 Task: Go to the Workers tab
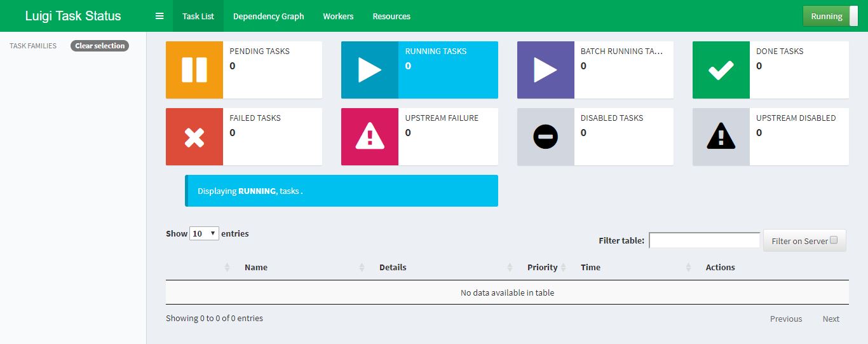[338, 16]
